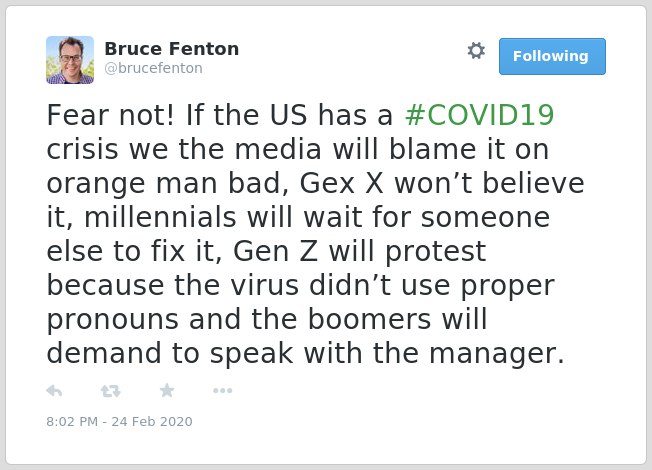Click the word 'orange' in the tweet

tap(96, 185)
